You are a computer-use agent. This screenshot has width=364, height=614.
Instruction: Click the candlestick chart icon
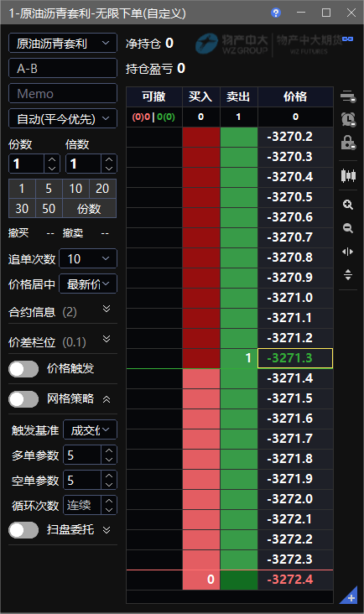(x=348, y=175)
